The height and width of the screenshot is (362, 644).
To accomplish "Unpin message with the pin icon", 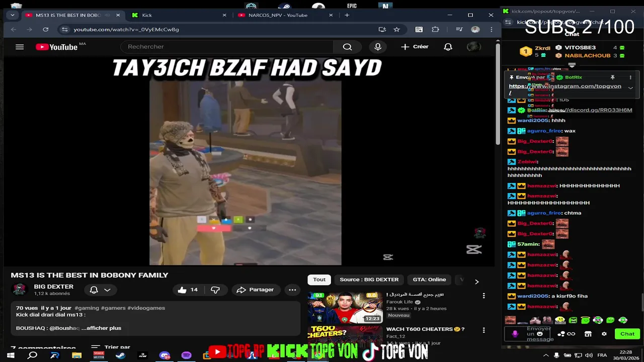I will click(x=612, y=77).
